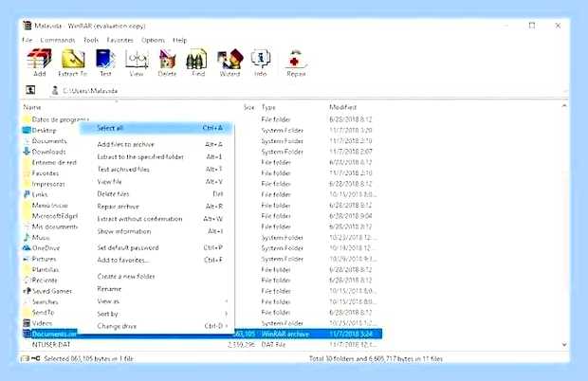Open the File menu
The height and width of the screenshot is (381, 588).
pyautogui.click(x=27, y=40)
